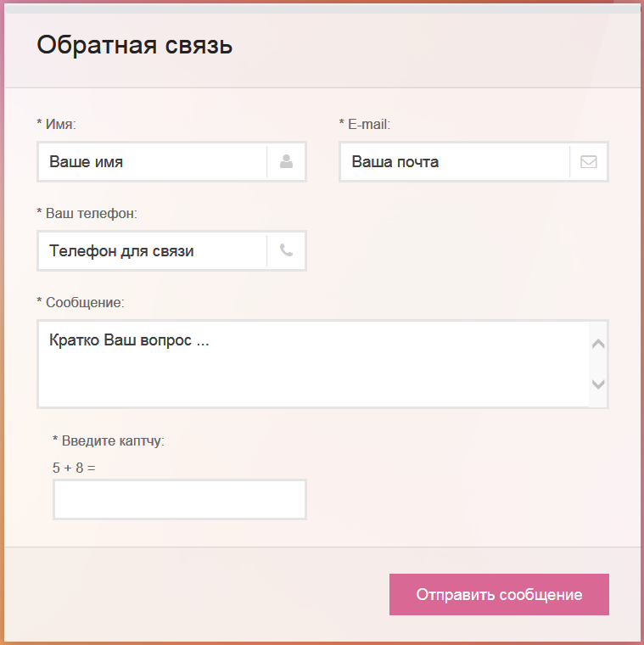Submit with "Отправить сообщение" button
This screenshot has width=644, height=645.
coord(499,594)
